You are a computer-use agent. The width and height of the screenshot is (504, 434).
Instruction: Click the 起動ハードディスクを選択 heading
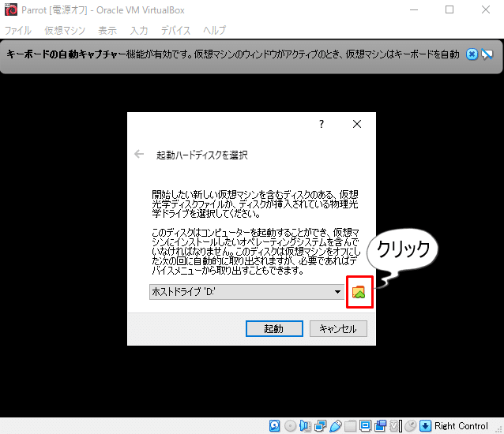(202, 155)
